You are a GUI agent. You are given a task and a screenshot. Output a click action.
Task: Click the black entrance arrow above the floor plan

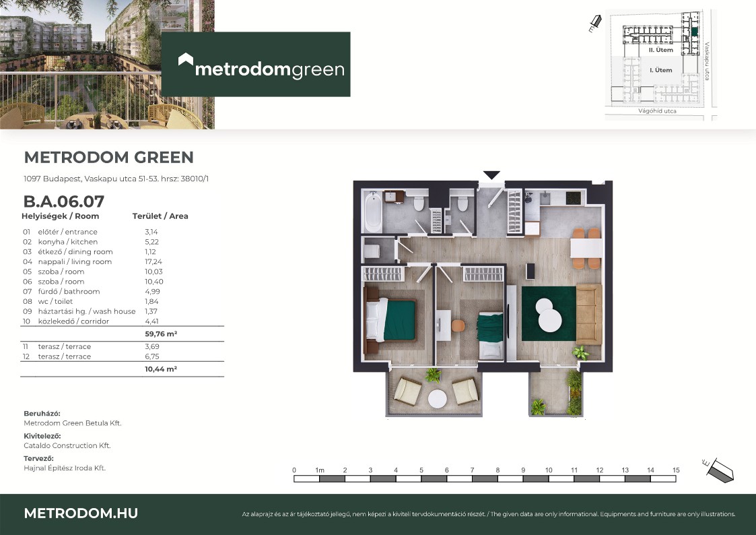click(491, 175)
